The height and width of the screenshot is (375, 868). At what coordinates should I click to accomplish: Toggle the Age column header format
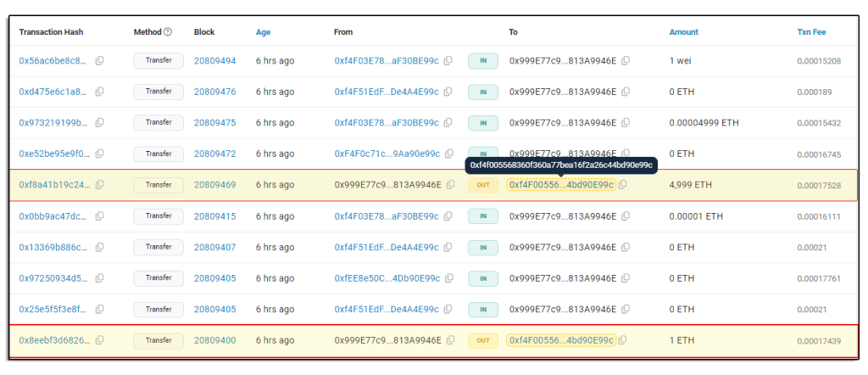pos(264,32)
